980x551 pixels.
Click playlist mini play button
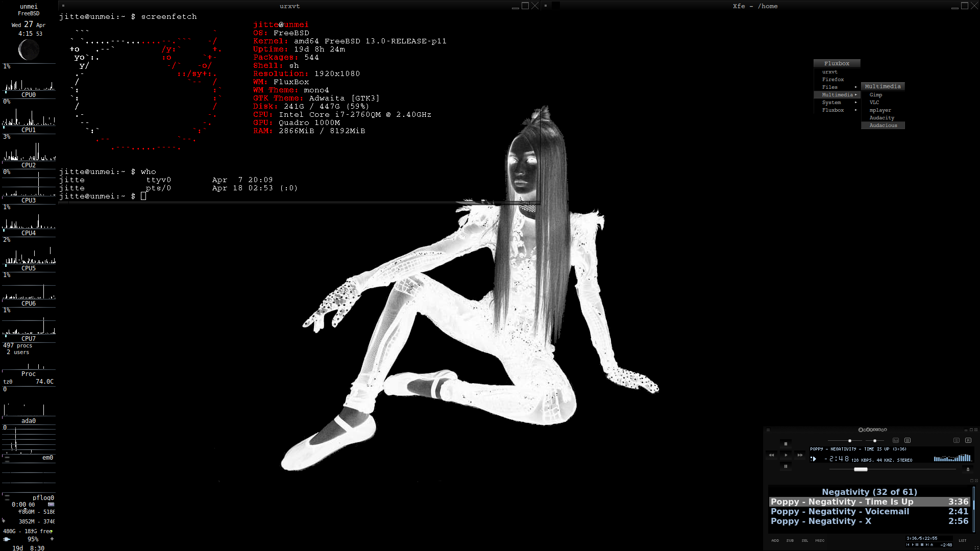[913, 545]
